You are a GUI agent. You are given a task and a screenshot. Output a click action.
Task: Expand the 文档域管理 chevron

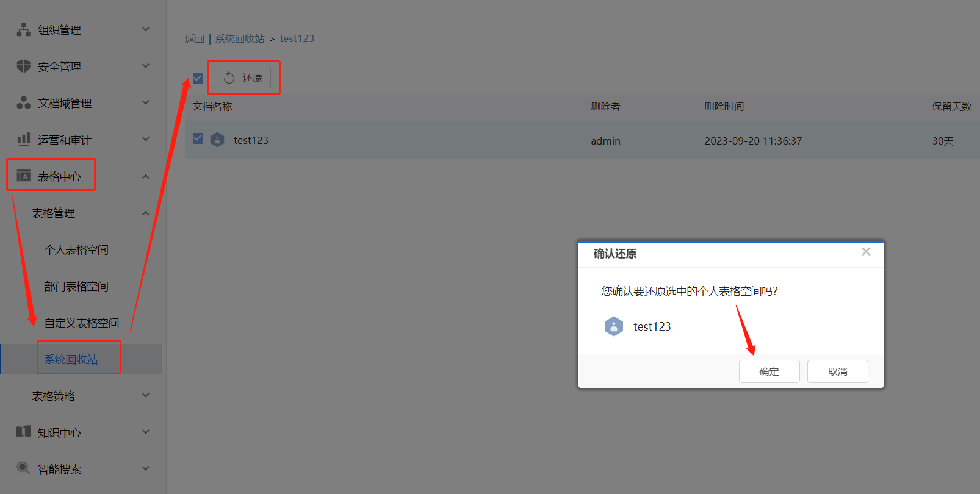point(146,102)
